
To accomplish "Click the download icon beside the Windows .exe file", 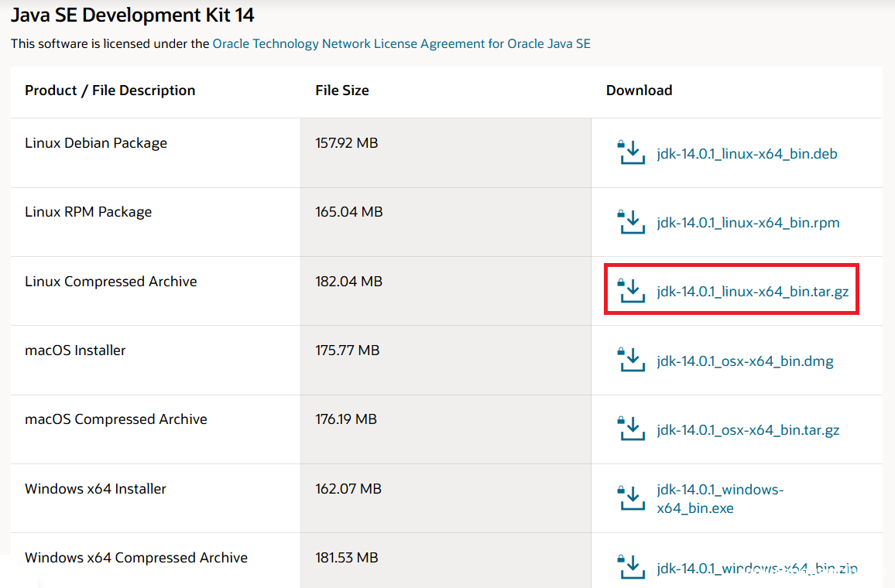I will click(632, 498).
